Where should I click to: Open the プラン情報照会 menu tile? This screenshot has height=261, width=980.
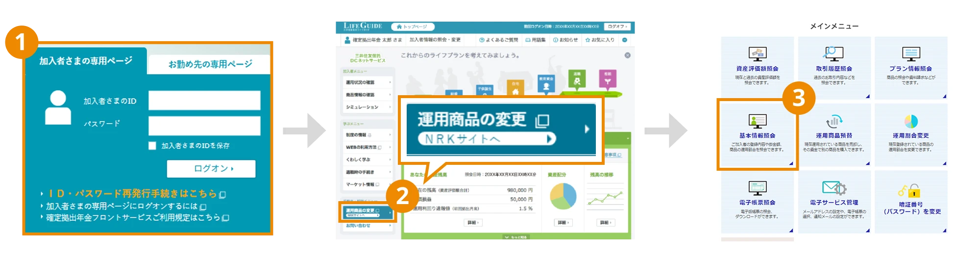911,68
